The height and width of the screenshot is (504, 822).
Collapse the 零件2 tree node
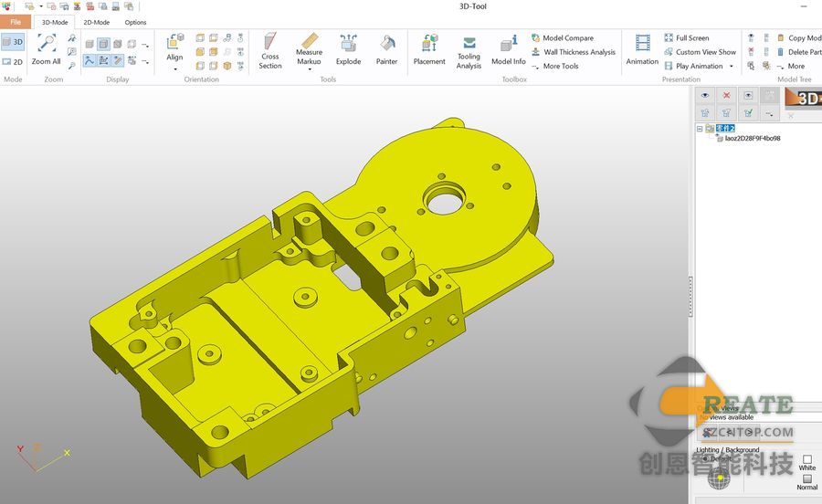[700, 129]
